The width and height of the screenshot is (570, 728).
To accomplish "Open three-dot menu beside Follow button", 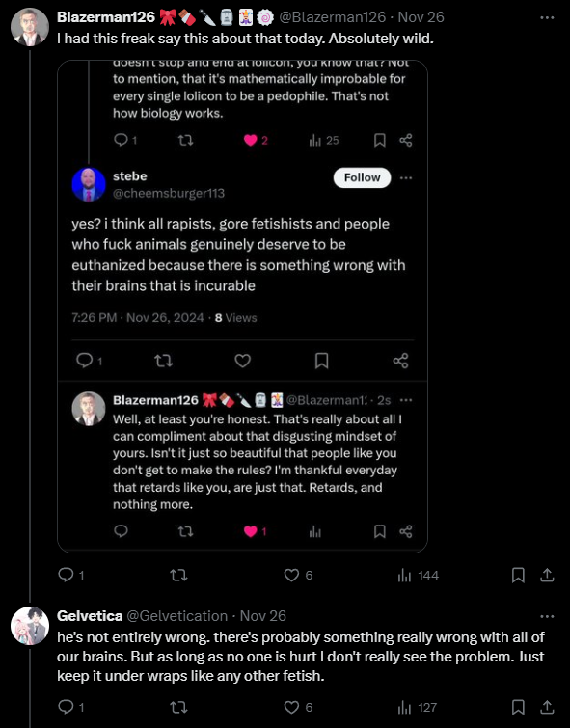I will click(405, 177).
